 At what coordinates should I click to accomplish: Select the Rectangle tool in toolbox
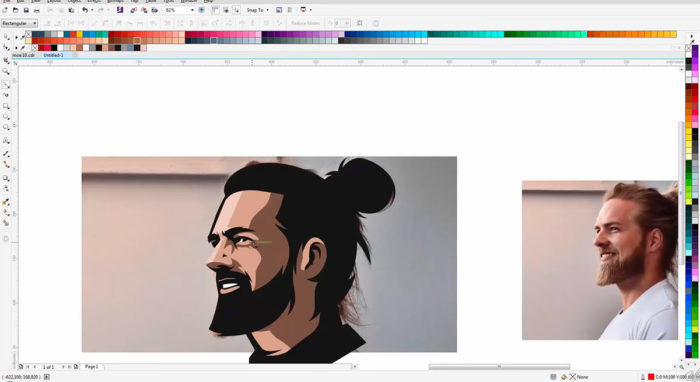point(6,106)
